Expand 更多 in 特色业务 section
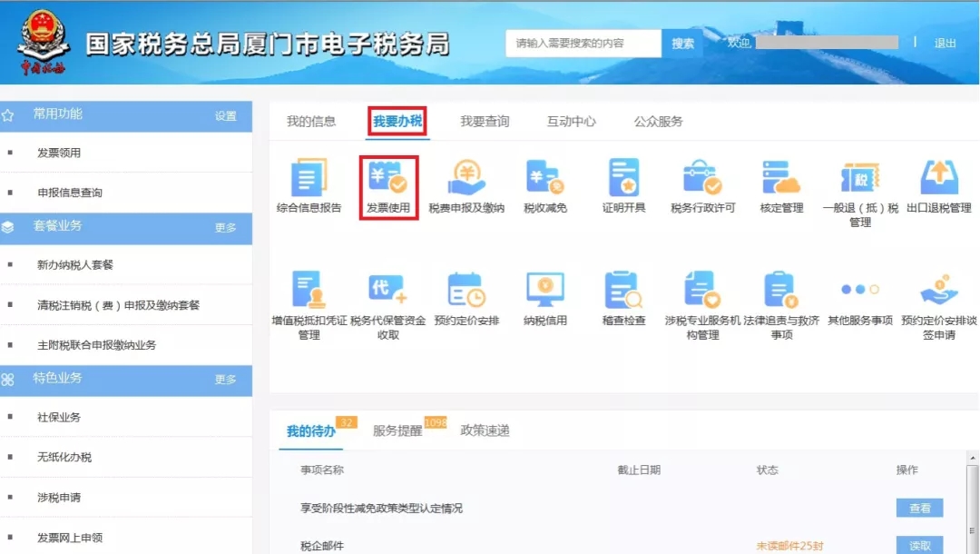980x554 pixels. point(225,380)
